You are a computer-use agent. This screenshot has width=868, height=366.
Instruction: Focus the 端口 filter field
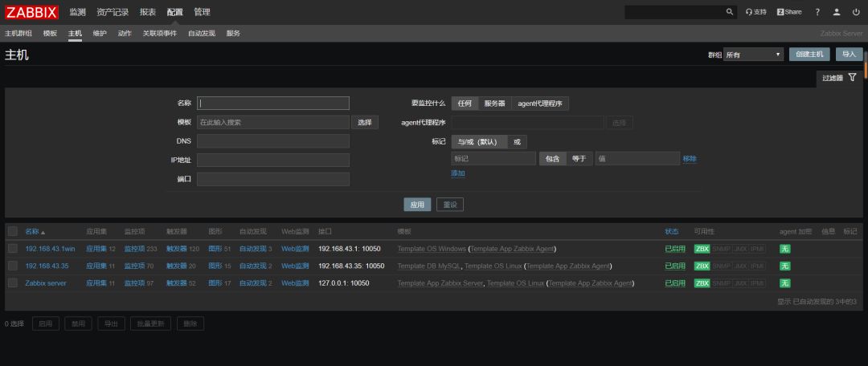point(273,179)
